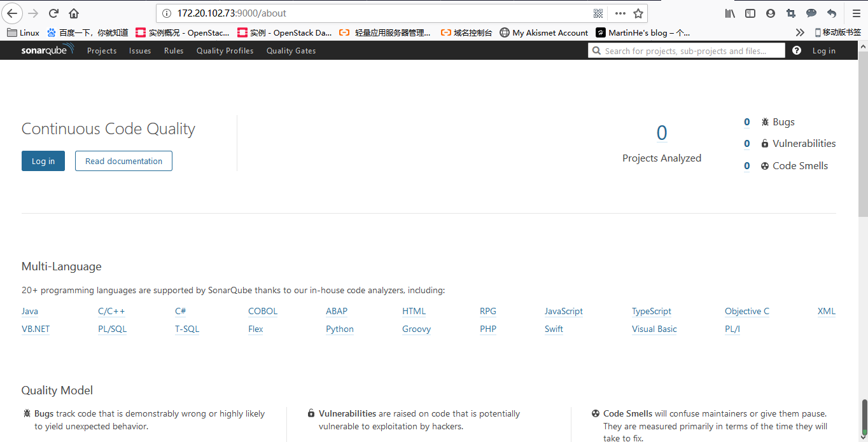Open the browser hamburger menu
Image resolution: width=868 pixels, height=442 pixels.
click(x=857, y=13)
